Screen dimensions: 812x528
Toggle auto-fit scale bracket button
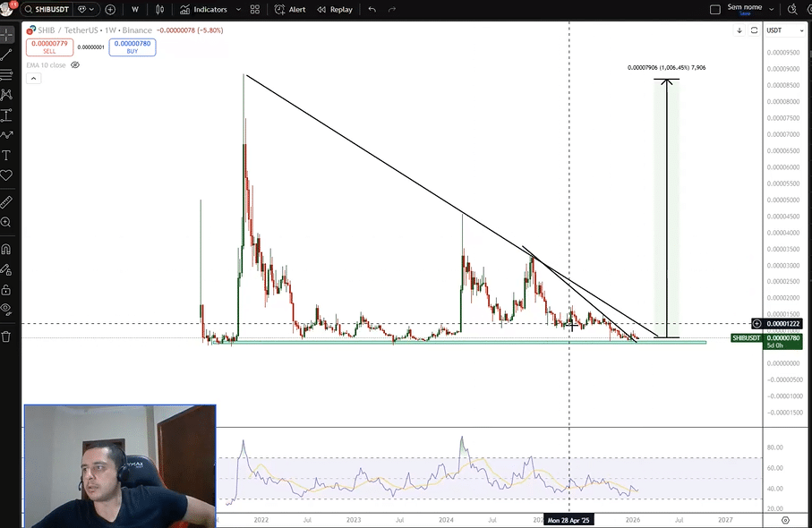(755, 30)
